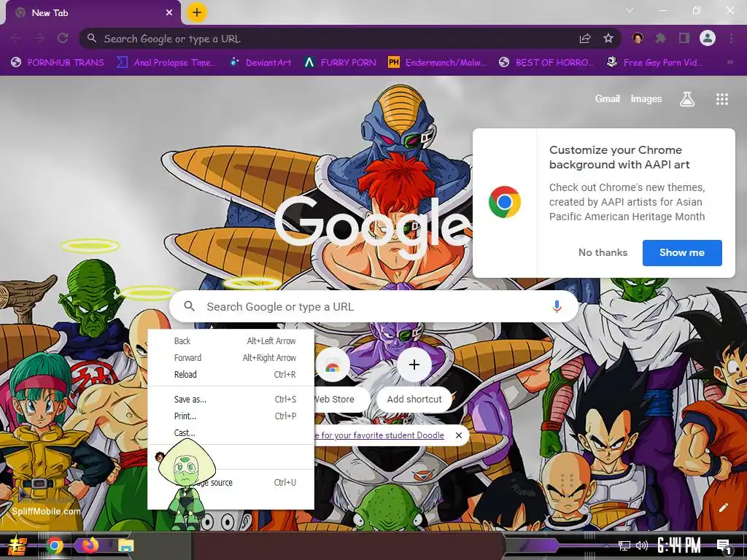747x560 pixels.
Task: Close the New Tab tab
Action: coord(169,13)
